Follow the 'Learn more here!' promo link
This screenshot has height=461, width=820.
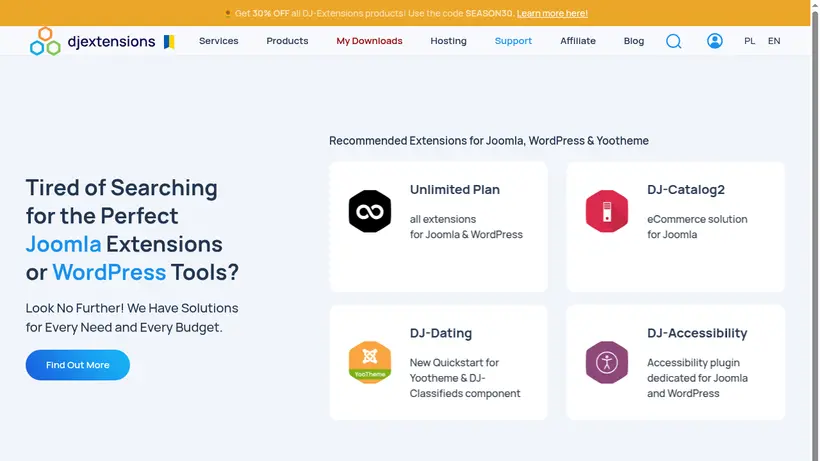point(552,14)
